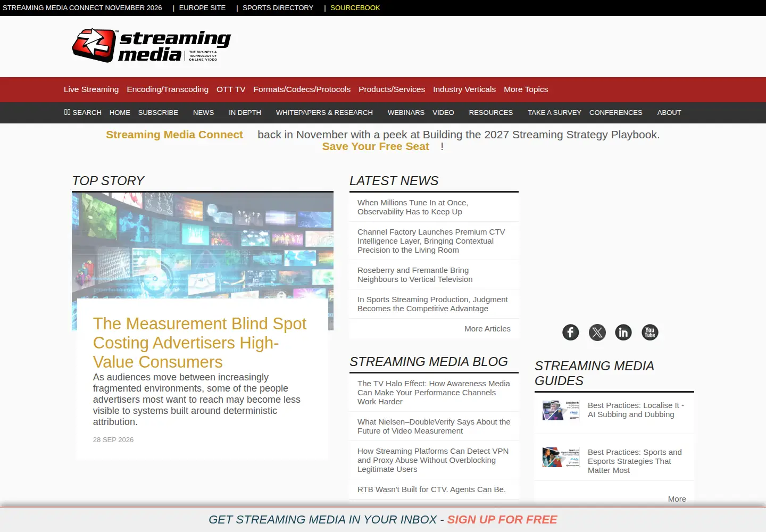Image resolution: width=766 pixels, height=532 pixels.
Task: Open Nielsen–DoubleVerify blog post
Action: click(x=434, y=427)
